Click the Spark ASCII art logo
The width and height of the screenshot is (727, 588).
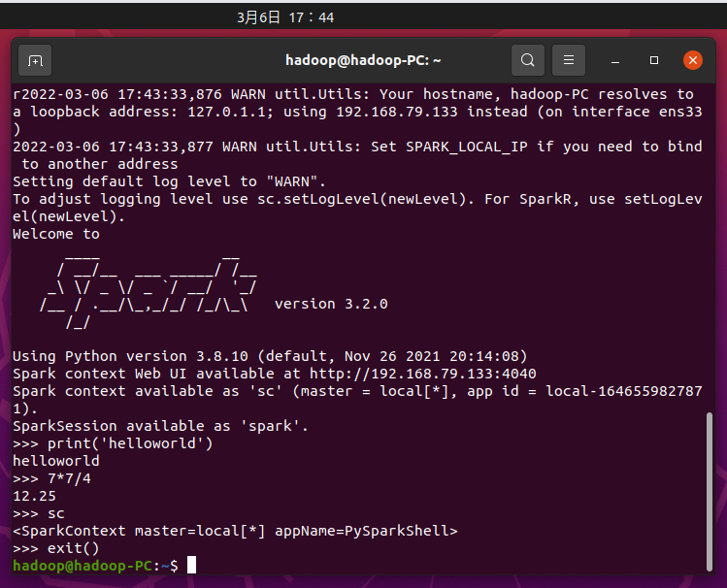[x=148, y=292]
